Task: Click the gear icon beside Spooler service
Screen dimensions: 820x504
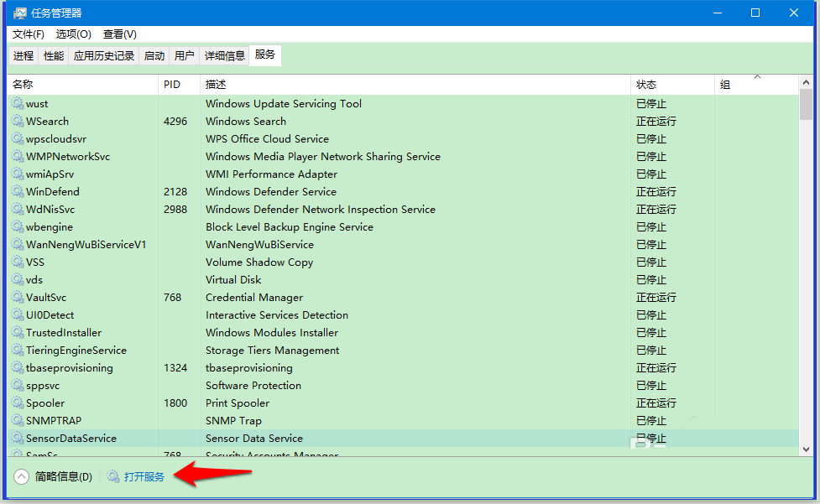Action: [x=18, y=403]
